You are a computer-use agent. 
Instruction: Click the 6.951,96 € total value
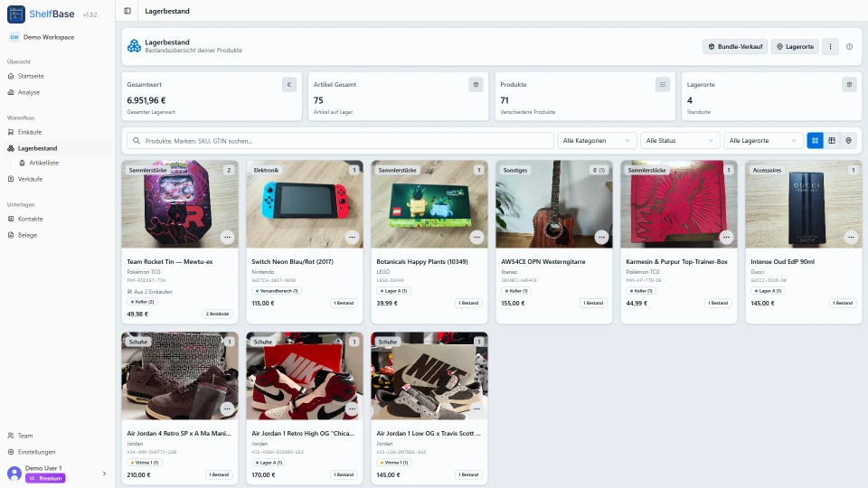point(146,100)
